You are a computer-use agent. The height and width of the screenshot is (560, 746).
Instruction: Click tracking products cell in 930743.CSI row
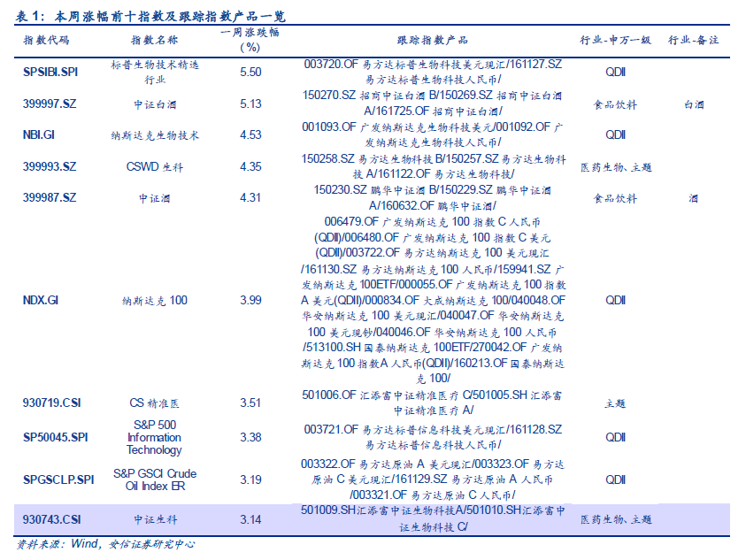433,518
